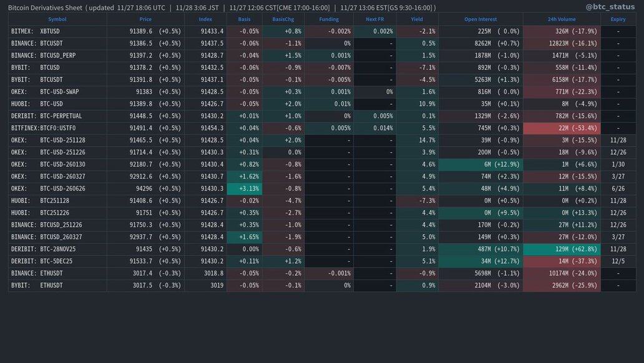Image resolution: width=644 pixels, height=363 pixels.
Task: Click the green 129M (+62.8%) volume cell
Action: [562, 249]
